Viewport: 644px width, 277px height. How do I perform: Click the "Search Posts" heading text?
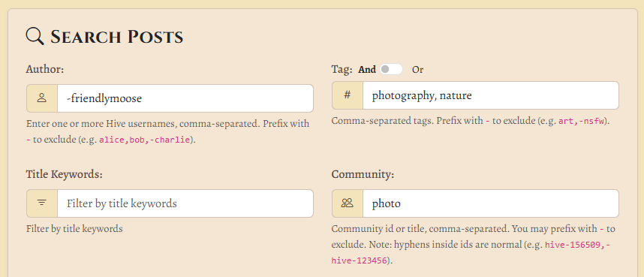(x=117, y=37)
